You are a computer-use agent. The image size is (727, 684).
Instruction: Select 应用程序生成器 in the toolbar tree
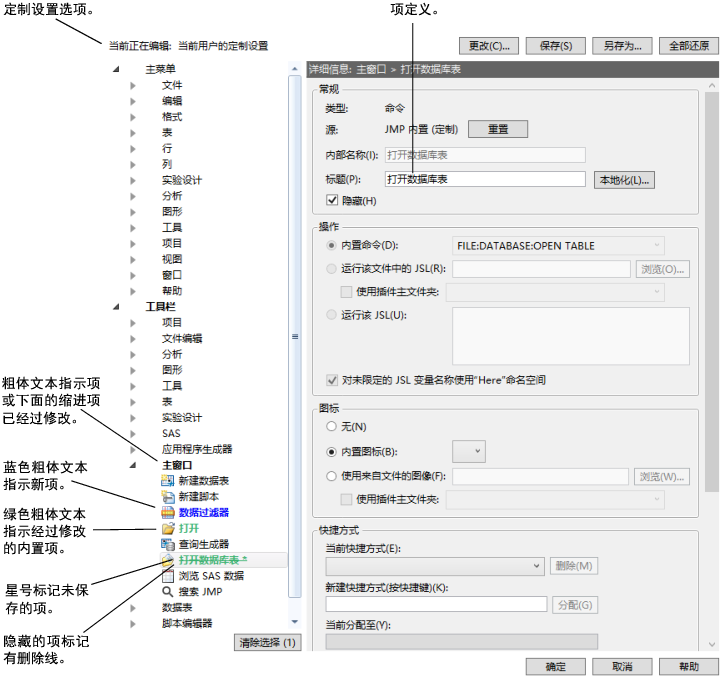(x=197, y=449)
